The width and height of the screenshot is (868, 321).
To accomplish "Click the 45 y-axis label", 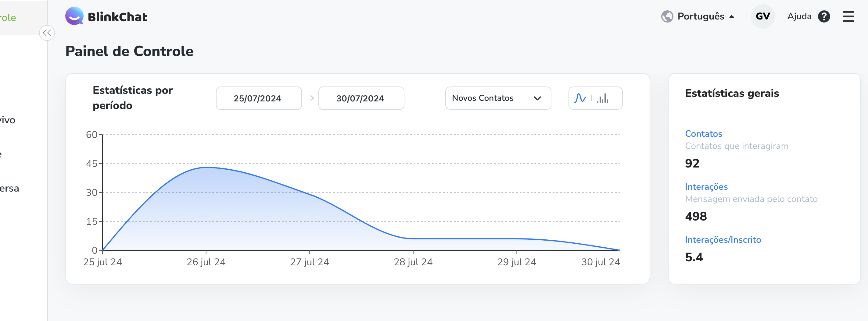I will pyautogui.click(x=91, y=164).
